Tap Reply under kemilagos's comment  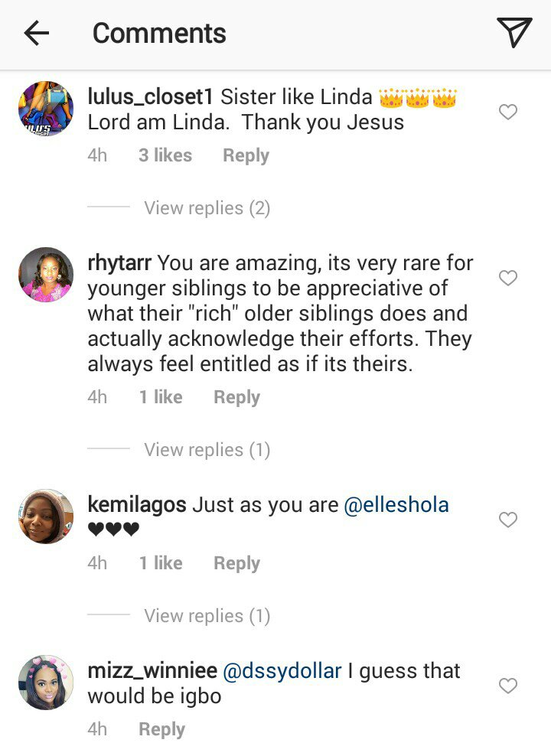coord(236,563)
